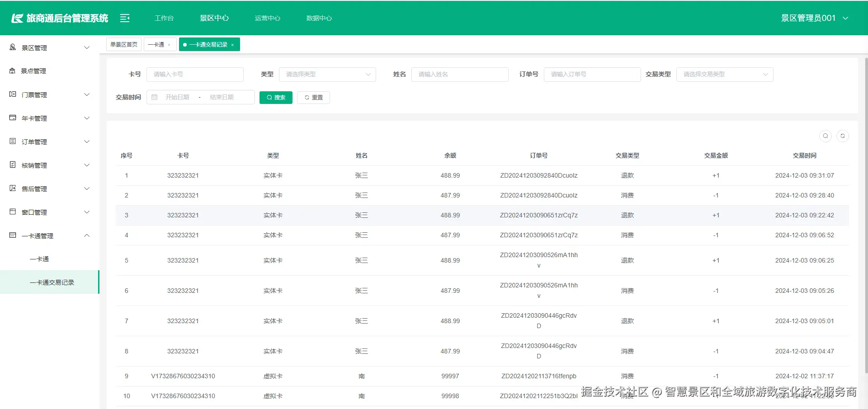Click the 景点管理 sidebar icon

[x=12, y=71]
